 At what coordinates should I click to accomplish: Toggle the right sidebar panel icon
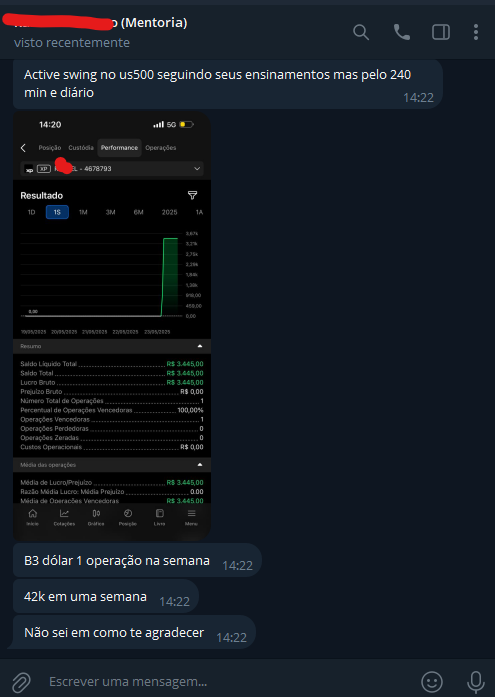[441, 32]
